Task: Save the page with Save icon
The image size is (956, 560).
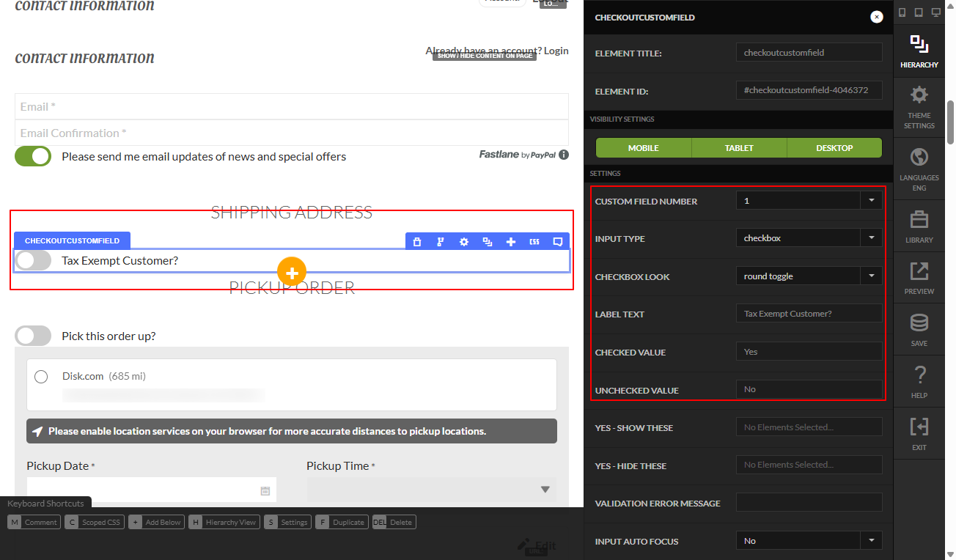Action: (919, 330)
